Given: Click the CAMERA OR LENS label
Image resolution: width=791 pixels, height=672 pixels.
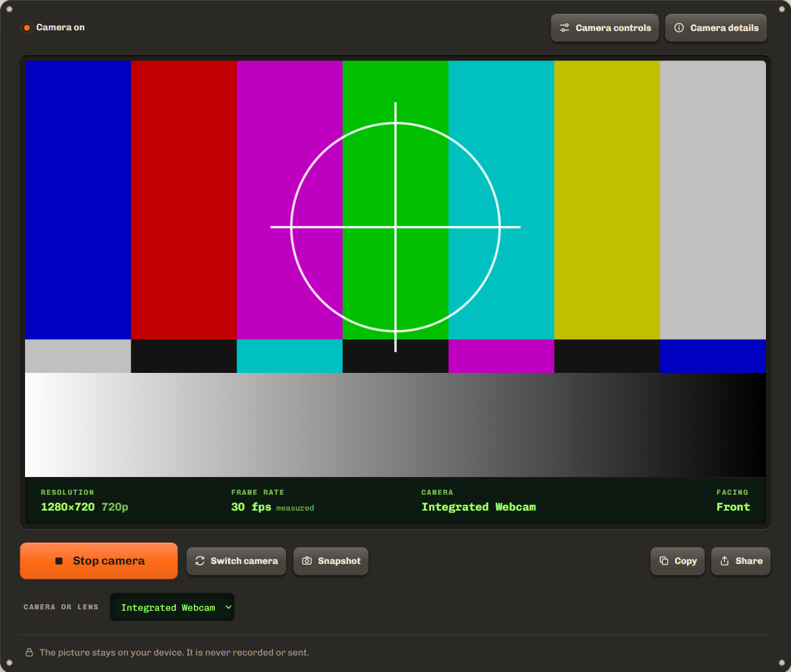Looking at the screenshot, I should tap(61, 607).
